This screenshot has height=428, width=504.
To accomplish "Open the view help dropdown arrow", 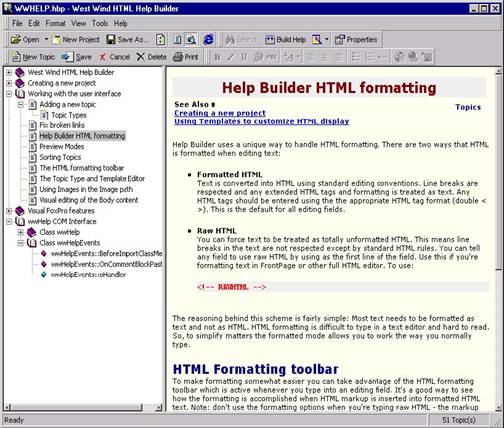I will tap(327, 40).
